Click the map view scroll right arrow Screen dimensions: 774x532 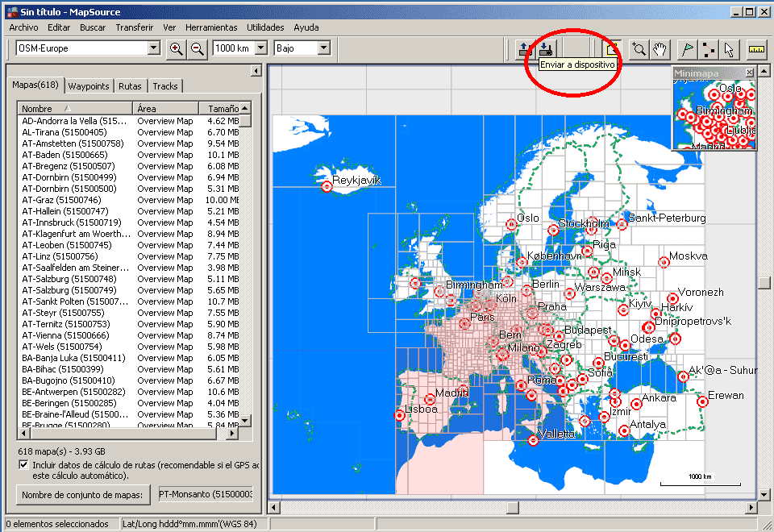pos(751,507)
